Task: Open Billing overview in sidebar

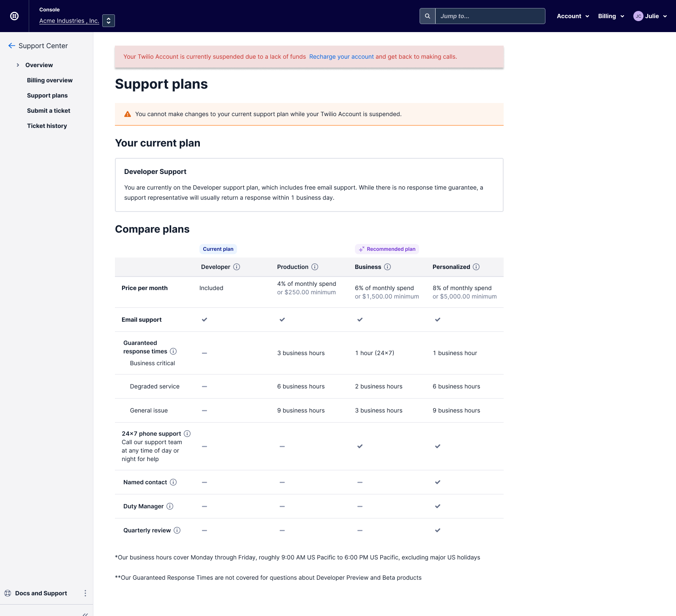Action: pyautogui.click(x=50, y=80)
